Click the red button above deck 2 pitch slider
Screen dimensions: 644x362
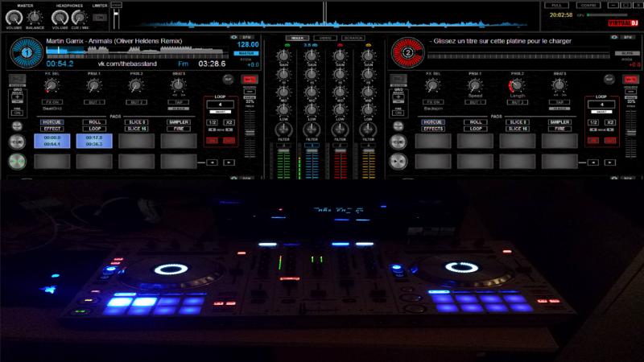630,79
